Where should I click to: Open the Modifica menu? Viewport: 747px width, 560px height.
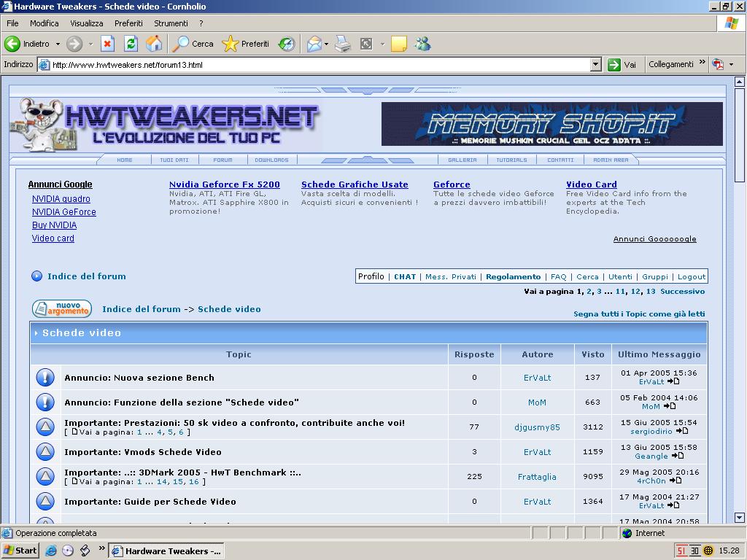tap(44, 23)
